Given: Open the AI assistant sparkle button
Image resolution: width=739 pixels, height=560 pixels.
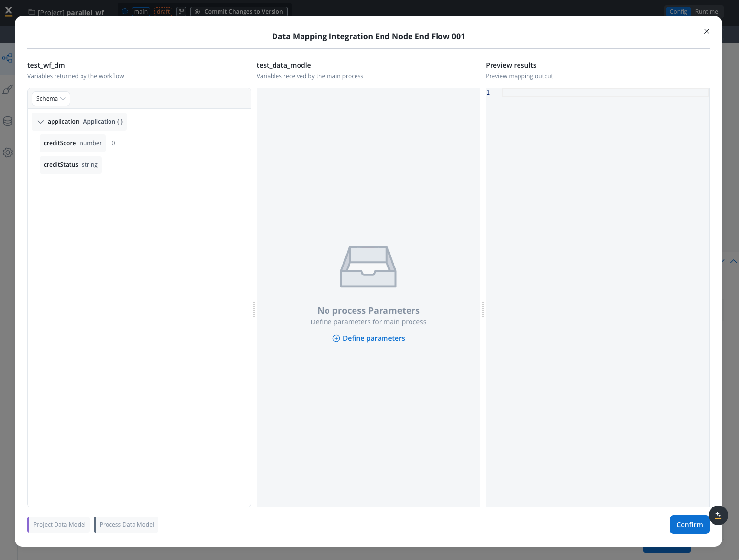Looking at the screenshot, I should click(718, 515).
